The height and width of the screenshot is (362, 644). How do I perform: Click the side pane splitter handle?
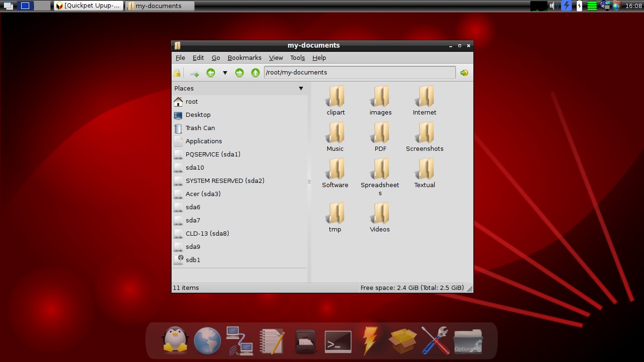tap(309, 181)
